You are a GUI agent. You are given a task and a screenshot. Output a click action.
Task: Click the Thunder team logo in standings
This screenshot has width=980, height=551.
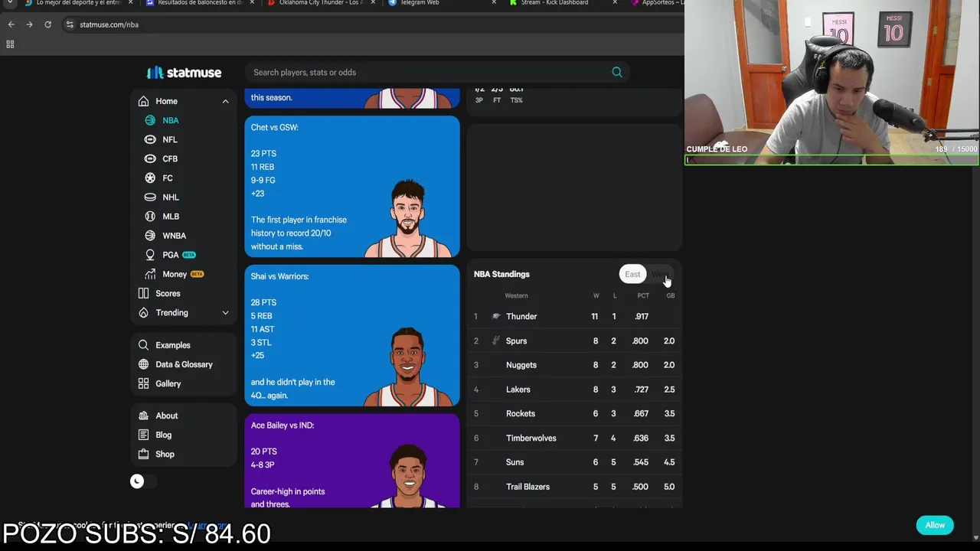[496, 316]
